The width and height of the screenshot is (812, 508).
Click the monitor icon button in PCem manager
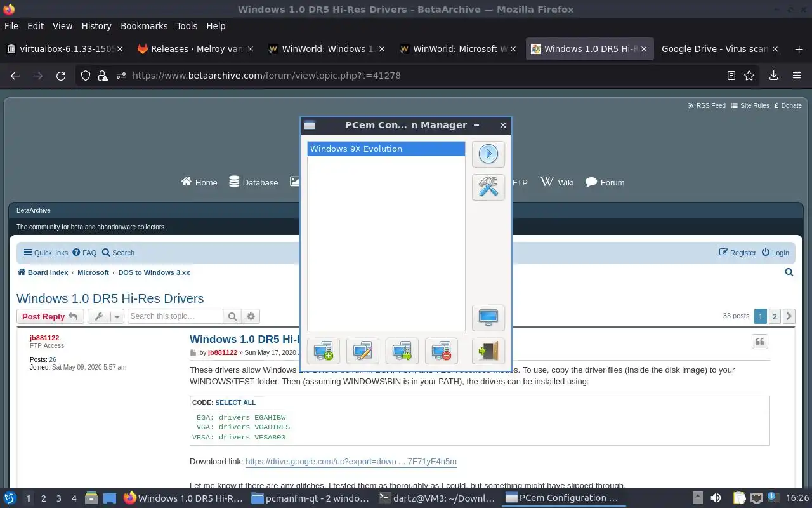[x=488, y=317]
